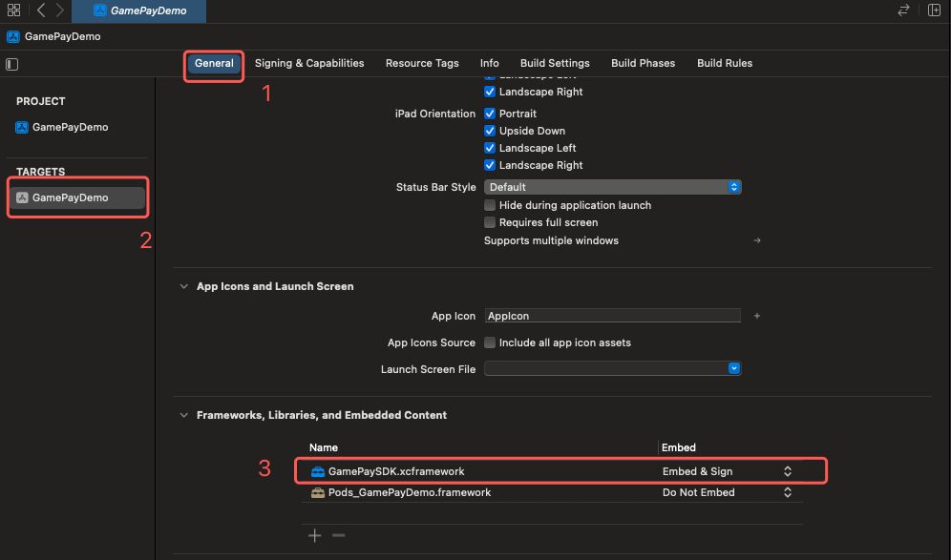
Task: Click the GamePayDemo breadcrumb project icon
Action: (x=13, y=36)
